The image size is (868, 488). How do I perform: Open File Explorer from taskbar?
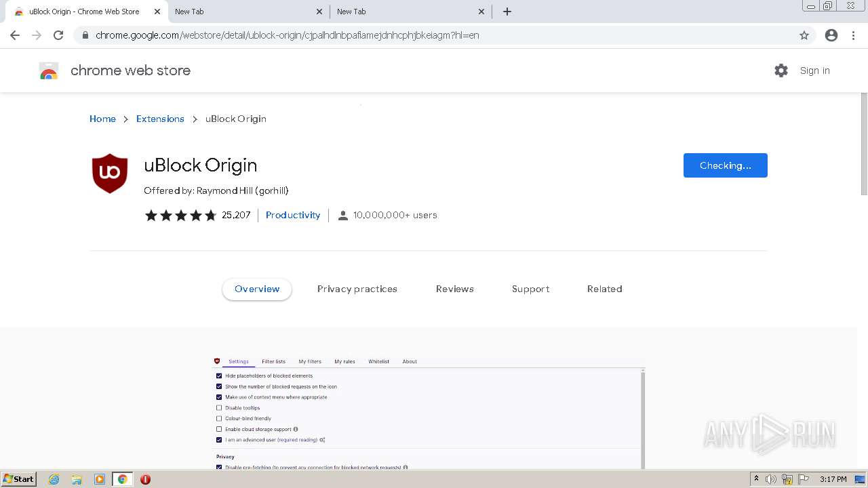point(77,479)
